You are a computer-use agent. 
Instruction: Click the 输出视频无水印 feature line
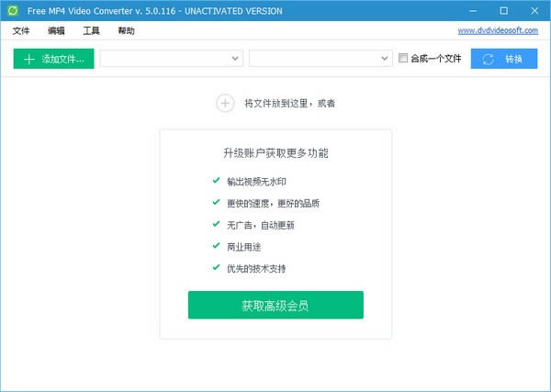(256, 182)
